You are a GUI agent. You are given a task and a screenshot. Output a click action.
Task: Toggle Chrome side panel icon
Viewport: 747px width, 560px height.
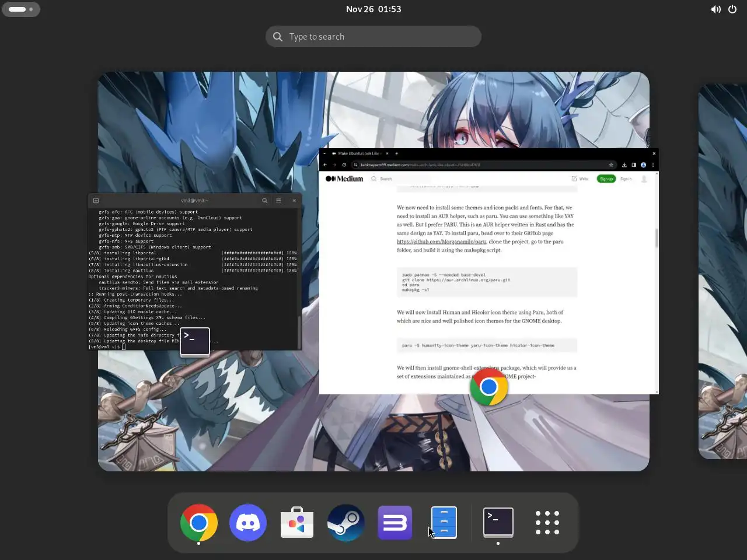point(634,165)
